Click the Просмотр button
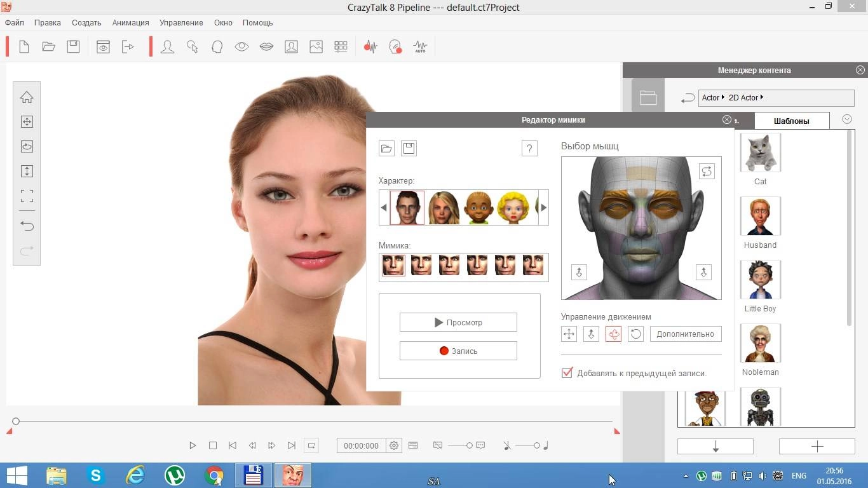 pos(458,322)
